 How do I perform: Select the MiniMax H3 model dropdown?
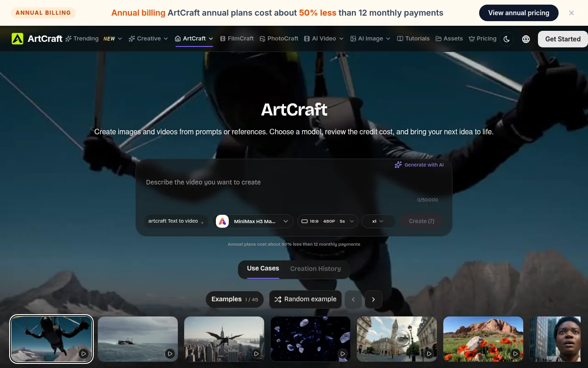pyautogui.click(x=253, y=221)
